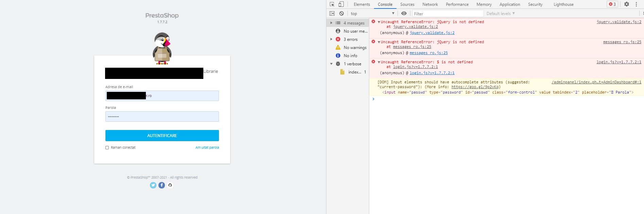Select No info sidebar row
This screenshot has width=644, height=214.
(x=348, y=56)
